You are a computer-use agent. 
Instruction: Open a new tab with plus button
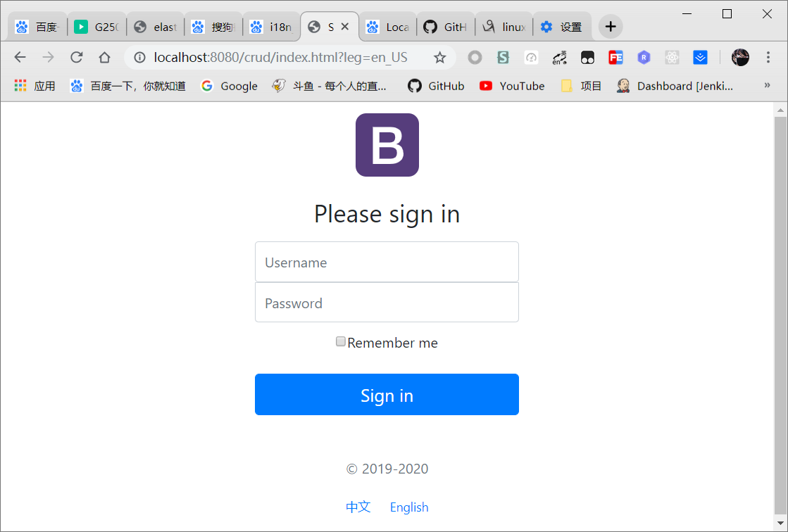[x=611, y=27]
